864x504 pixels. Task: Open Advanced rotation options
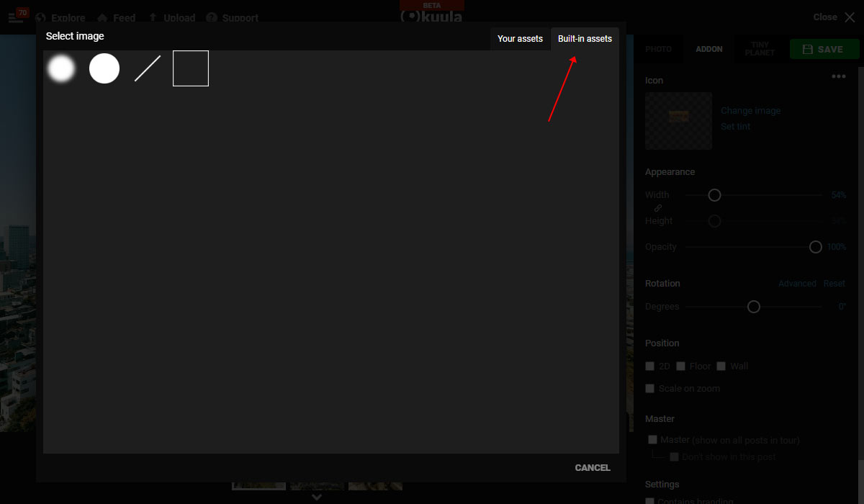(x=797, y=284)
